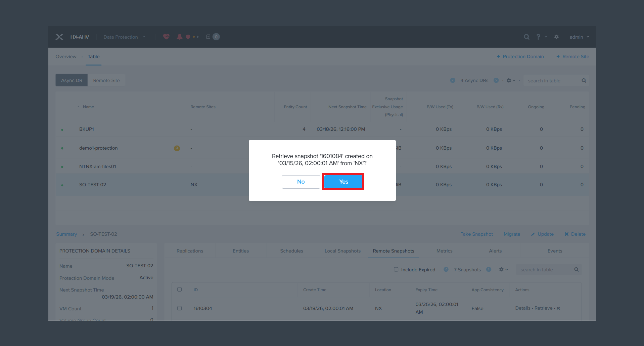
Task: Click the Nutanix X logo icon
Action: (x=59, y=37)
